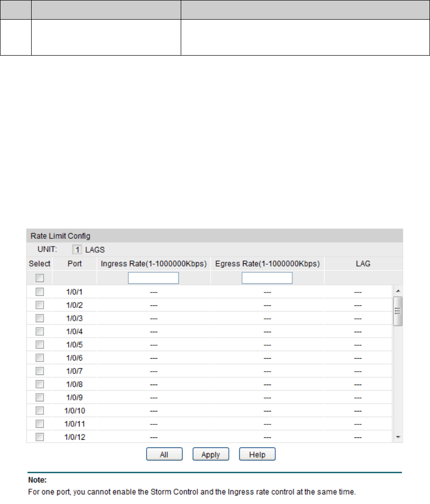Select port 1/0/9 checkbox

tap(40, 397)
